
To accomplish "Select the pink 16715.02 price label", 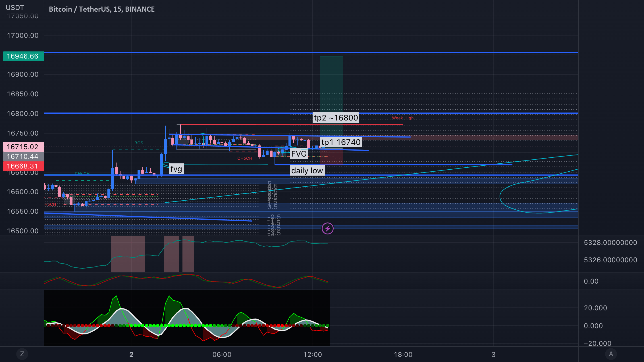I will click(23, 147).
